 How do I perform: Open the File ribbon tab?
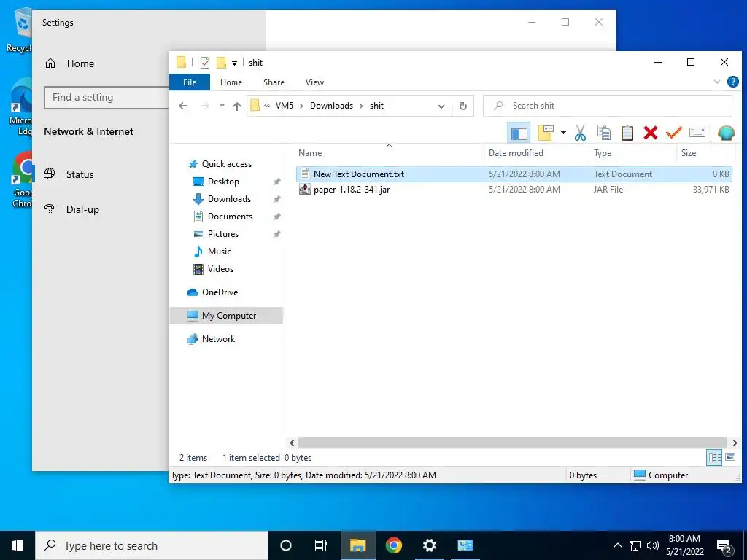190,82
